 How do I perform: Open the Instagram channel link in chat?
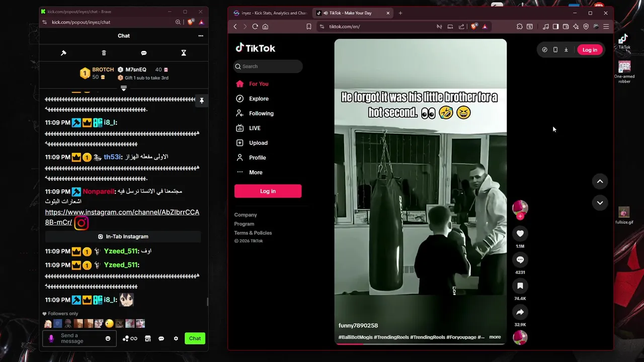click(x=122, y=217)
